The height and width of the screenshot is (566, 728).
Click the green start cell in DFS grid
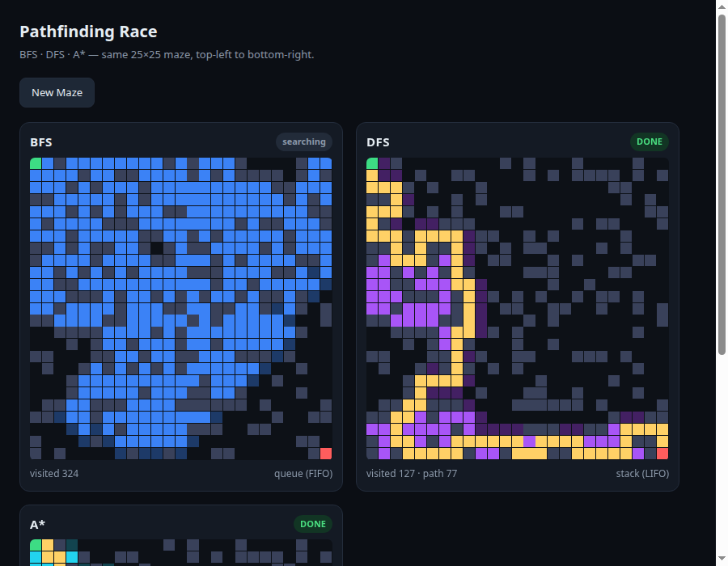tap(372, 163)
